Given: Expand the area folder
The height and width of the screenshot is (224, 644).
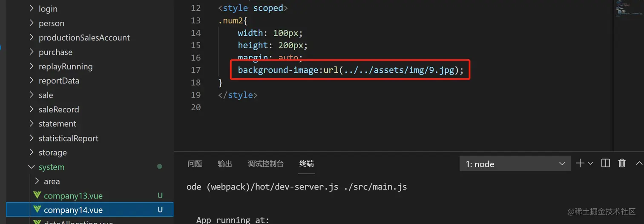Looking at the screenshot, I should (51, 181).
